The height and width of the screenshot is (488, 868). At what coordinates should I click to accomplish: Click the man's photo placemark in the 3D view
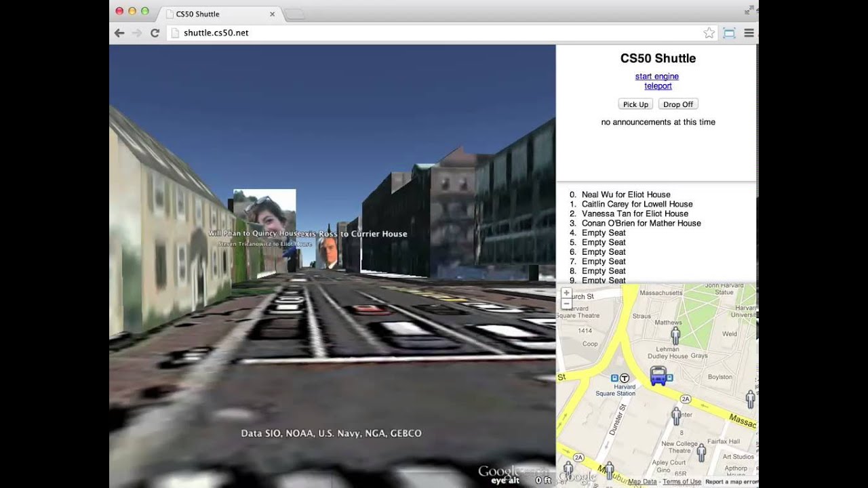tap(327, 253)
